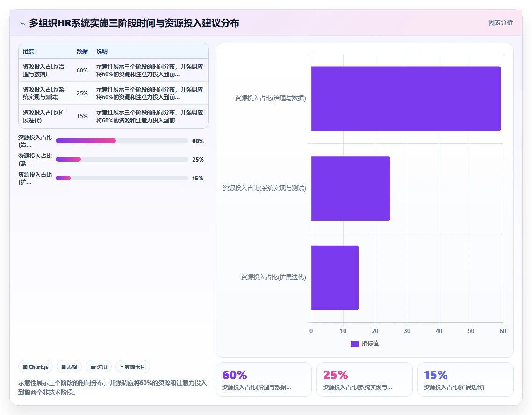Click the chart axis label 资源投入占比(扩展迭代)
This screenshot has height=415, width=532.
click(x=273, y=277)
